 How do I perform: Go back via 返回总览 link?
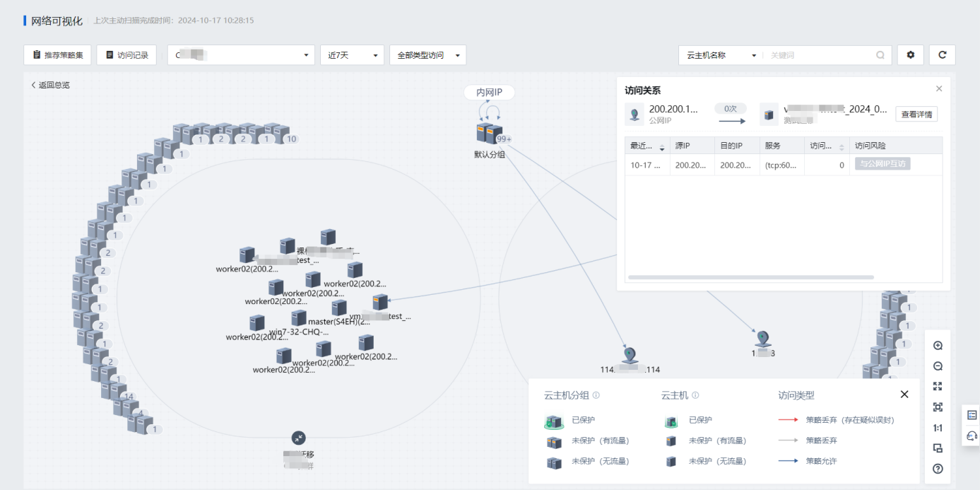click(50, 85)
